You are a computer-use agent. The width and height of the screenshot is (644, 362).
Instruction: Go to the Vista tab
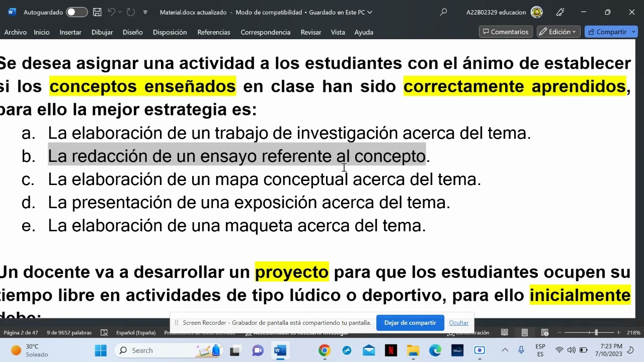coord(338,32)
